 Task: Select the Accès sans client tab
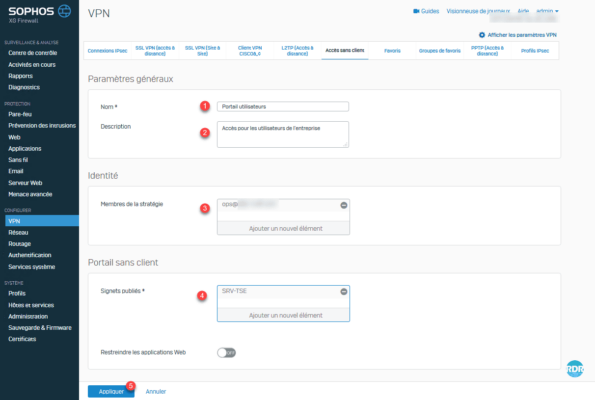(x=345, y=50)
